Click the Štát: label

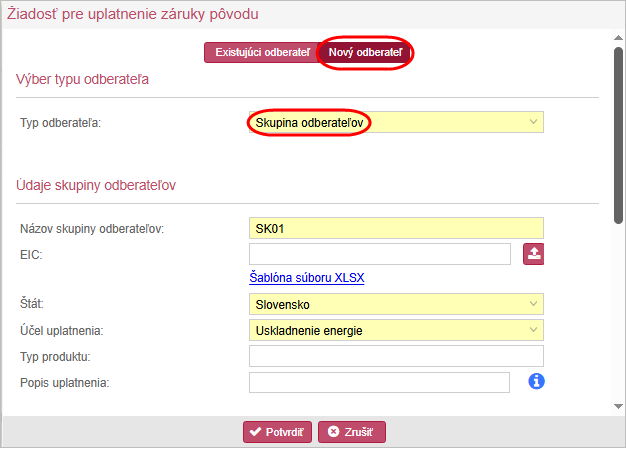(32, 304)
